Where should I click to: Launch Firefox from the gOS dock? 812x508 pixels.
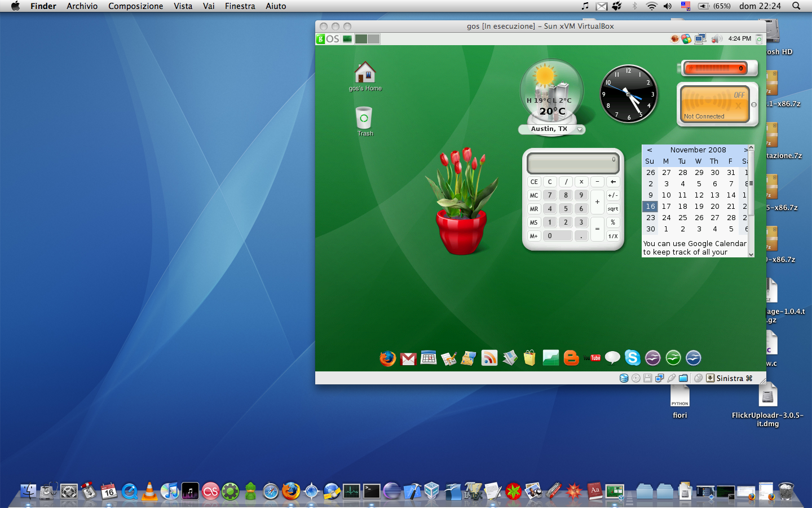tap(387, 358)
